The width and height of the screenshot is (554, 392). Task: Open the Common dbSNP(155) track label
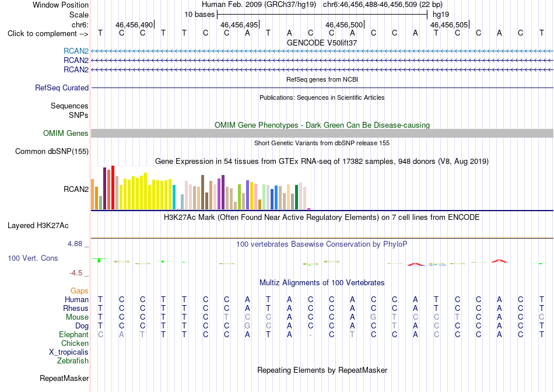pos(52,151)
